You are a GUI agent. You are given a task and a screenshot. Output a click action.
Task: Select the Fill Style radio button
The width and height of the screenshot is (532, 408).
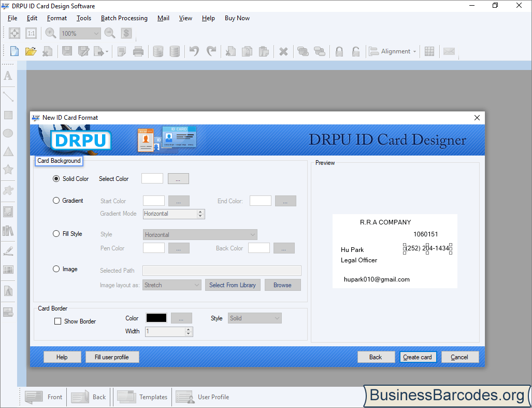(x=56, y=233)
